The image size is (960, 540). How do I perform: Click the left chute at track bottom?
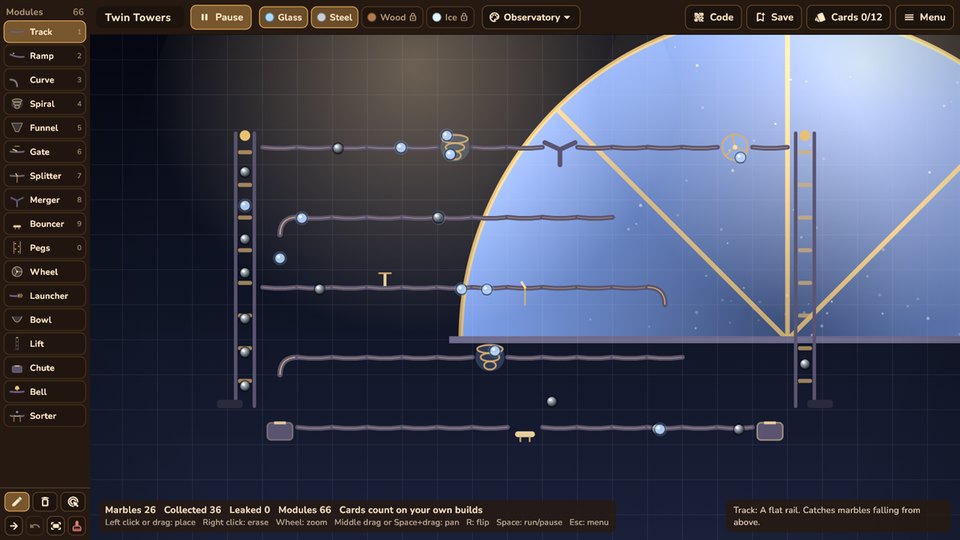[x=280, y=431]
